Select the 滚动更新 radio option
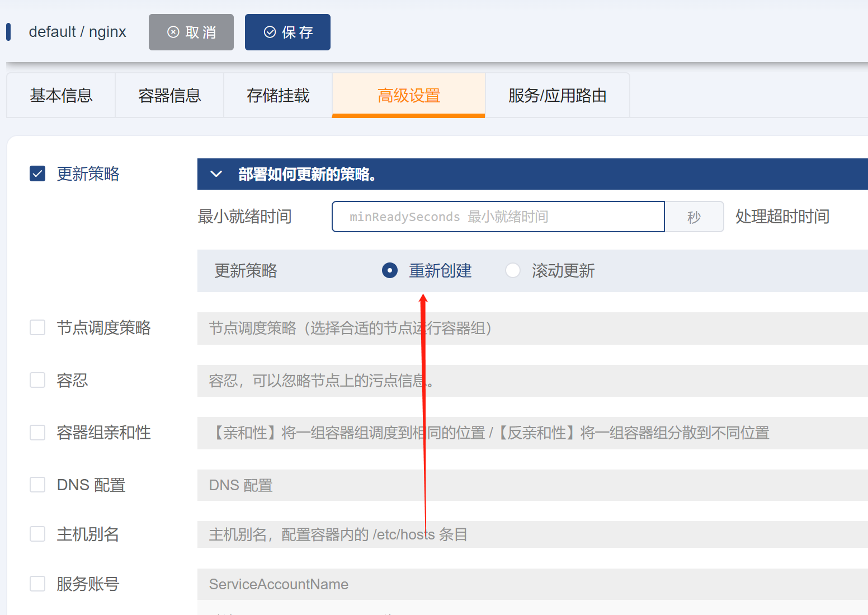Screen dimensions: 868x615 513,270
